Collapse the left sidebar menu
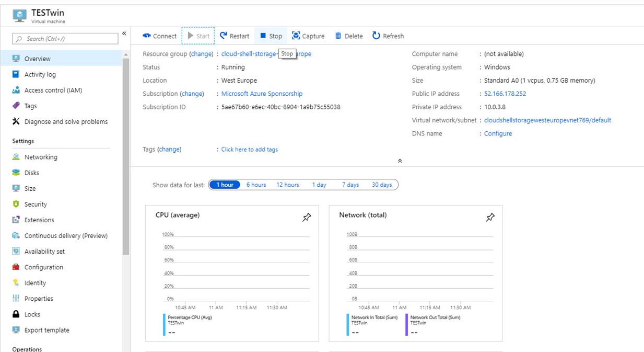This screenshot has width=644, height=352. [x=124, y=33]
